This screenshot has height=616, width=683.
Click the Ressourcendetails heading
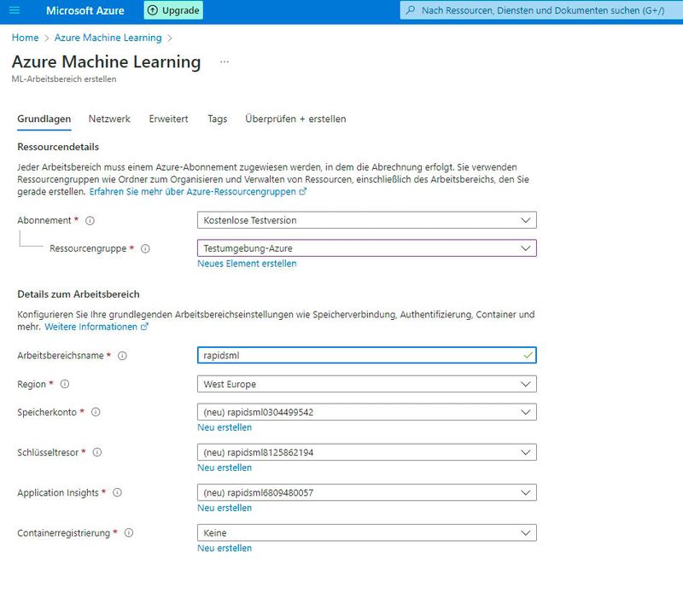(58, 147)
